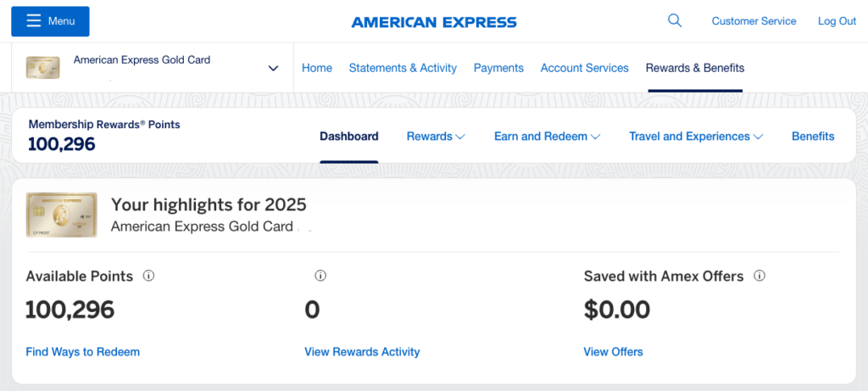The height and width of the screenshot is (391, 868).
Task: Expand the card account selector chevron
Action: point(273,68)
